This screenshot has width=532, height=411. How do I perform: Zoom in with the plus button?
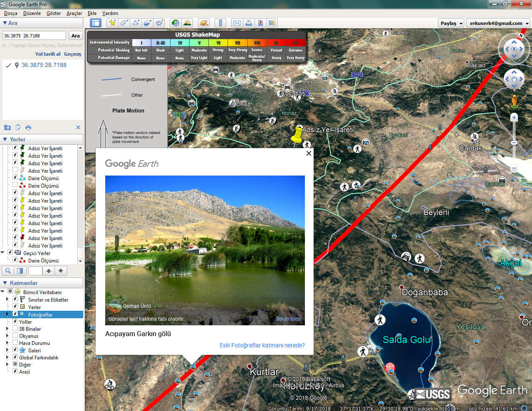point(514,117)
